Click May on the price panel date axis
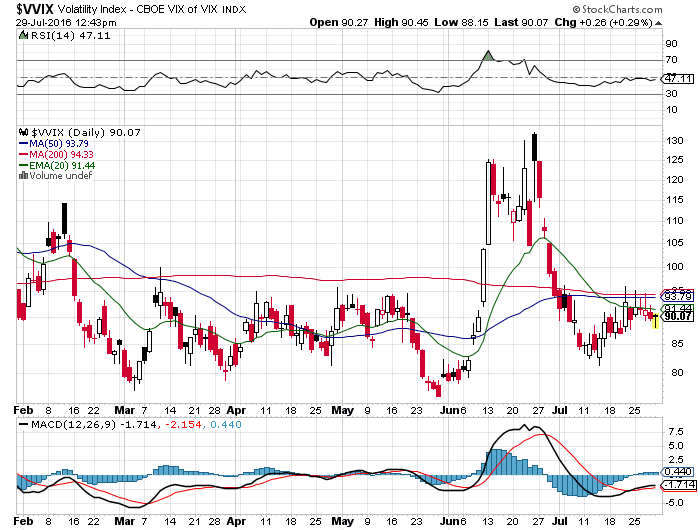The width and height of the screenshot is (700, 530). click(342, 410)
